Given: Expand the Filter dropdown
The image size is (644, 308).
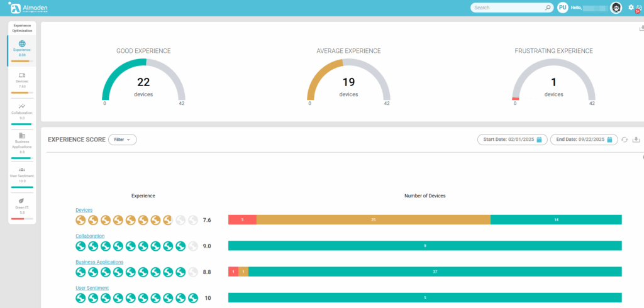Looking at the screenshot, I should tap(122, 140).
